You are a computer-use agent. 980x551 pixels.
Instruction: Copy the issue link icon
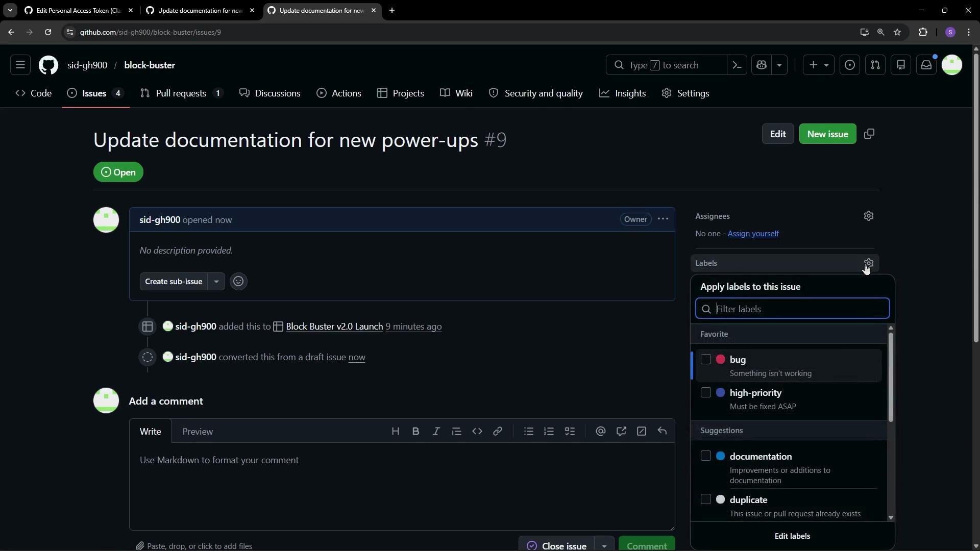[x=869, y=134]
